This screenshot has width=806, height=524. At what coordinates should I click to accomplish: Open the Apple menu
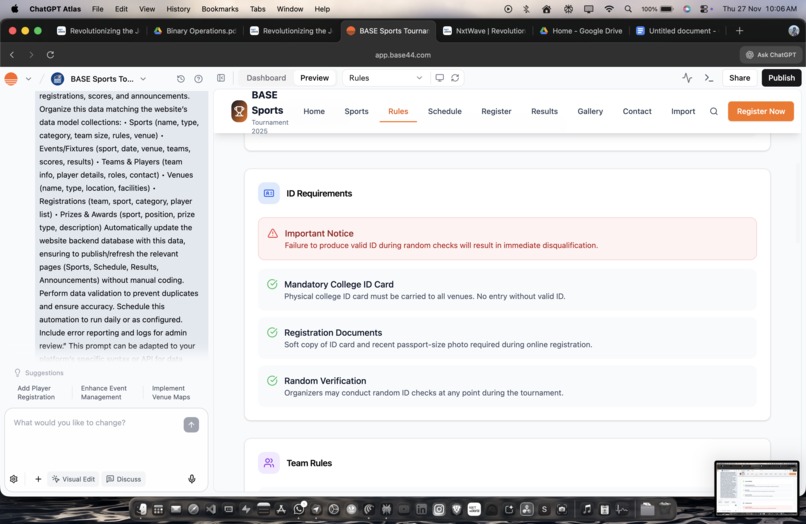click(14, 9)
